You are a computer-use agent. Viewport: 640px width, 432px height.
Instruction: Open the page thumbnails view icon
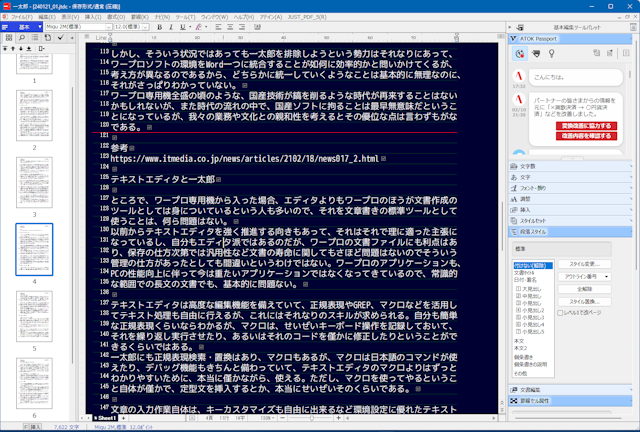pos(9,38)
